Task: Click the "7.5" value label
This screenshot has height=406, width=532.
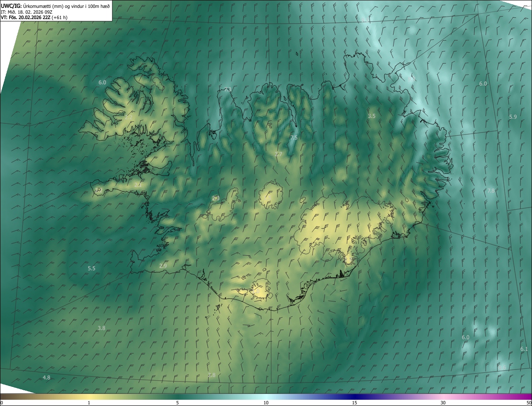Action: tap(294, 138)
